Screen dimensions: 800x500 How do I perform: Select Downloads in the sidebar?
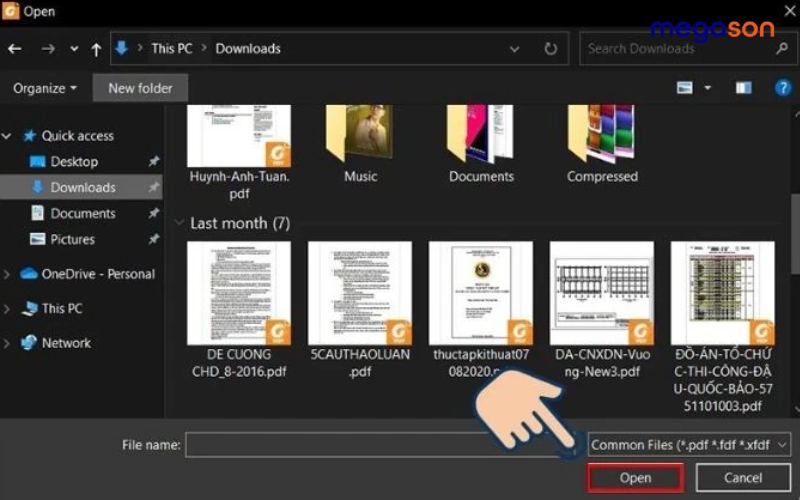tap(83, 187)
